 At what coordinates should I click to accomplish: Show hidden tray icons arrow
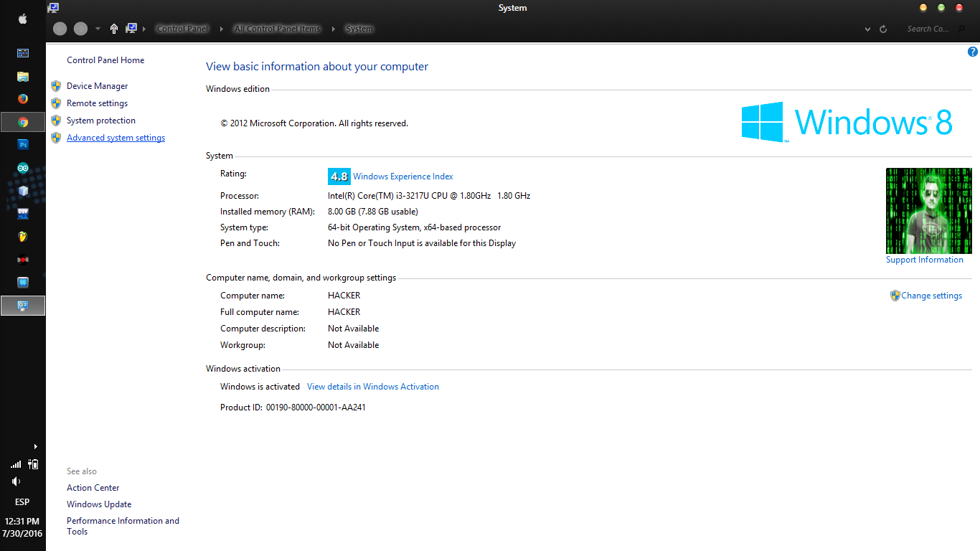[35, 446]
